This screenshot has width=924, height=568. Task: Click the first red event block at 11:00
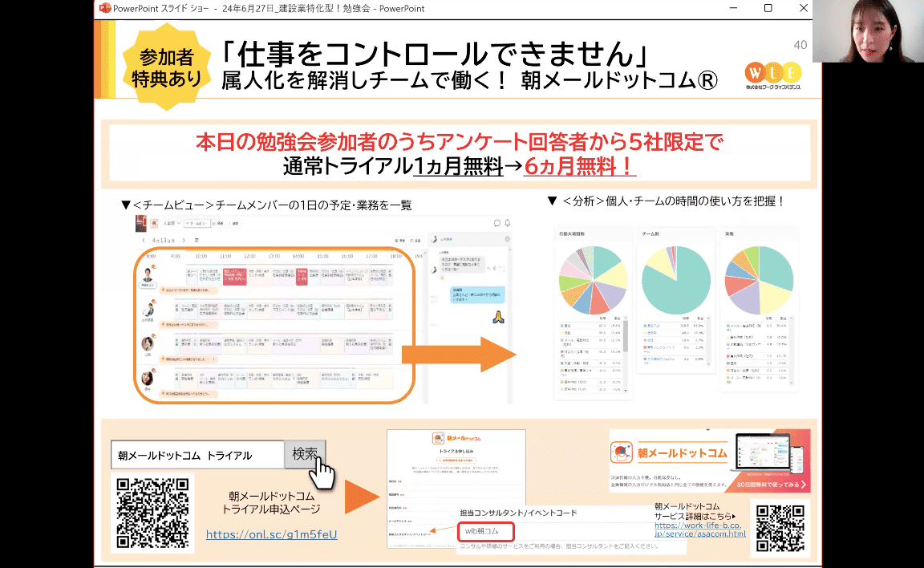pyautogui.click(x=234, y=276)
